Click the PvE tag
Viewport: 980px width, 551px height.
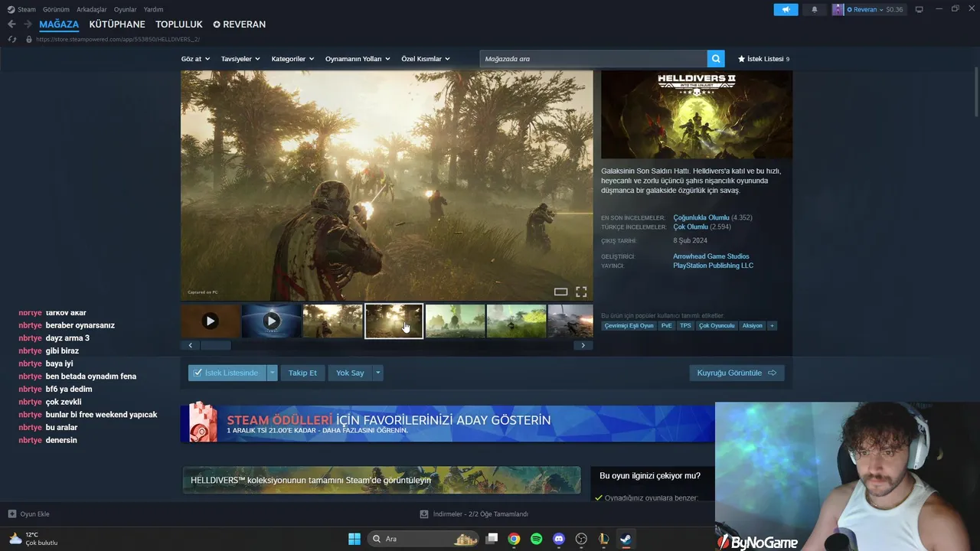point(667,325)
